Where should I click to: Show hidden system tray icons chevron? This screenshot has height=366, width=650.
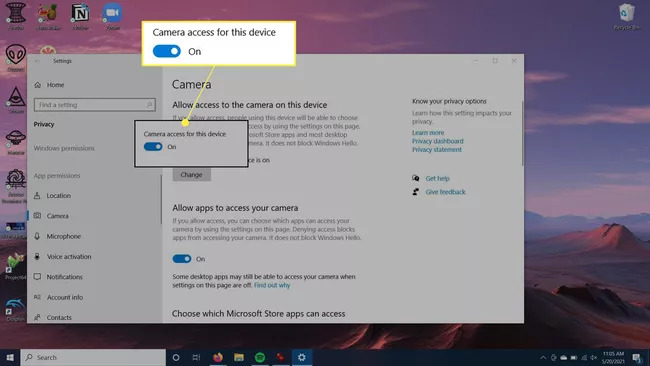543,357
